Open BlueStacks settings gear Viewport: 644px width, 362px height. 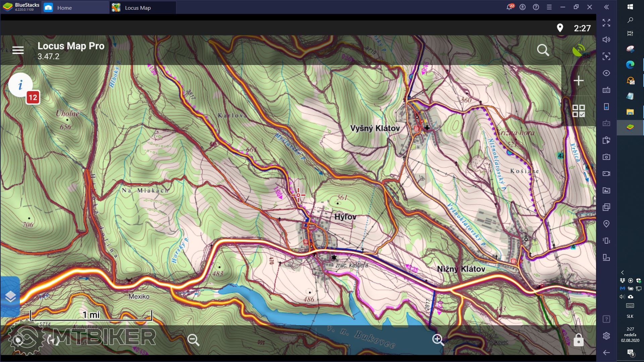(606, 336)
